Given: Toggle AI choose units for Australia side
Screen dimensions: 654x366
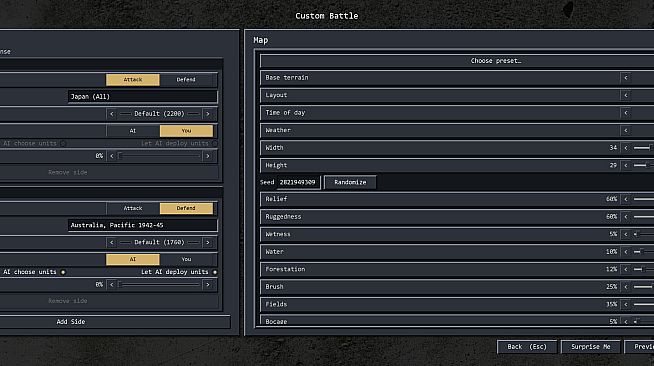Looking at the screenshot, I should point(63,272).
